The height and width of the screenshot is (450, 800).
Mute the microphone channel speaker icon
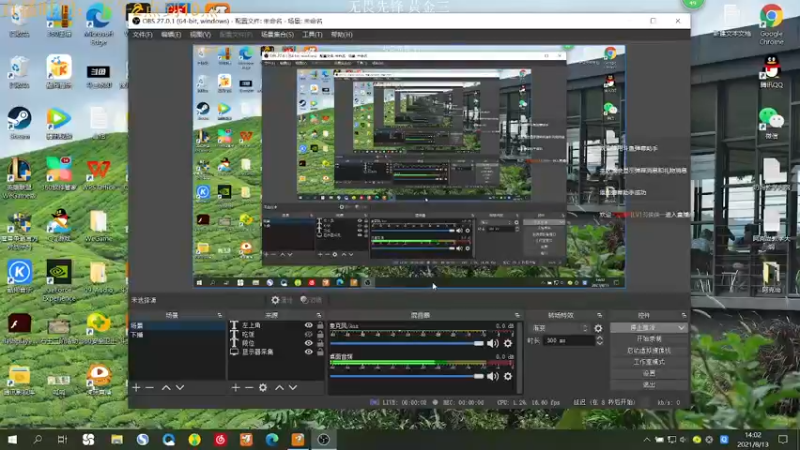coord(492,343)
